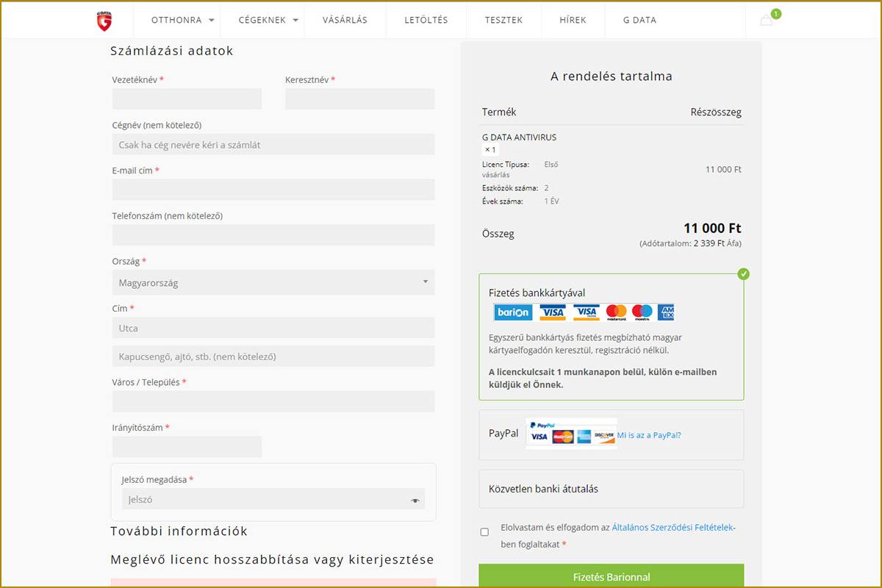Click the Évek száma: 1 ÉV row
Image resolution: width=882 pixels, height=588 pixels.
click(x=520, y=201)
